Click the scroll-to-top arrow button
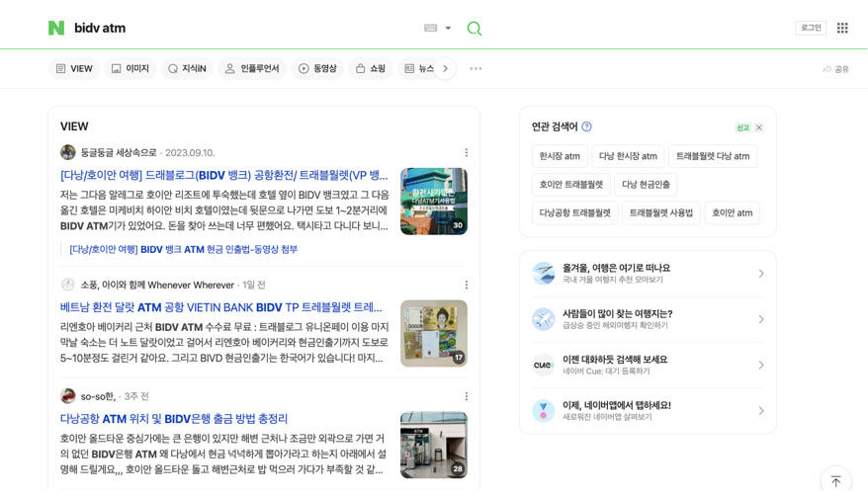 835,481
